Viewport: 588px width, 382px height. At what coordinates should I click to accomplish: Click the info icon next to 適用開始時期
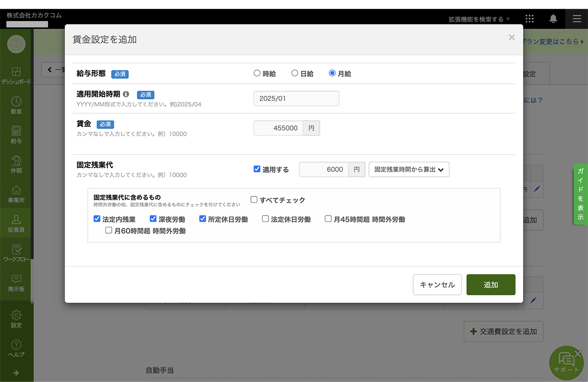126,94
